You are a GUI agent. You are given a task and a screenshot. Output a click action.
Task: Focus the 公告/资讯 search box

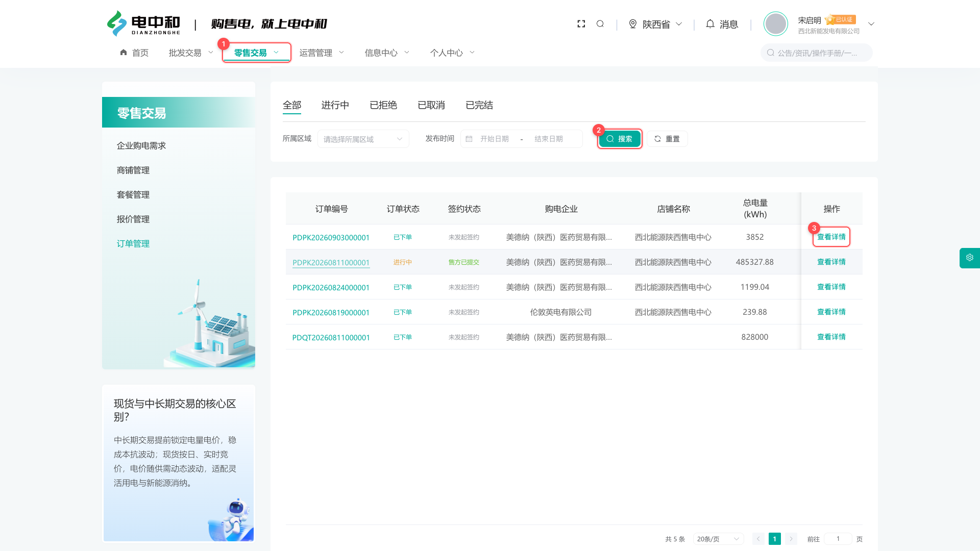pos(817,53)
